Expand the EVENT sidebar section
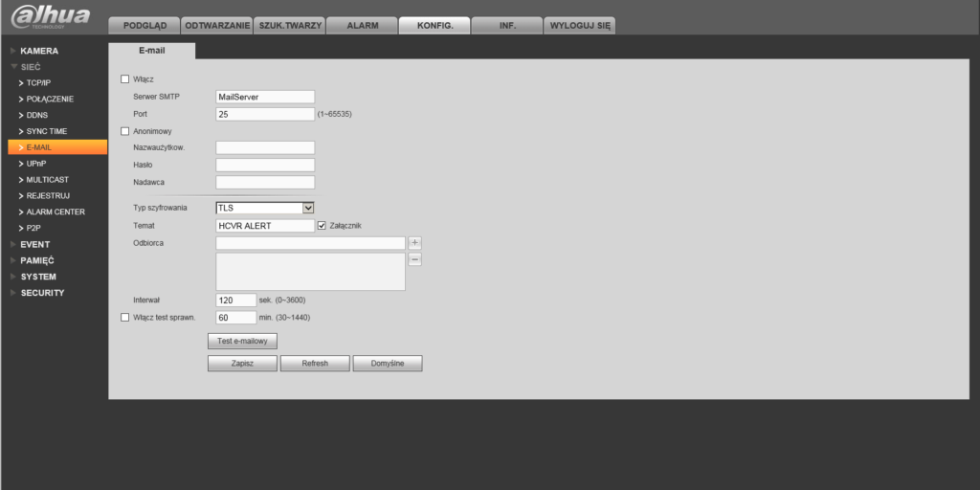980x490 pixels. point(35,244)
